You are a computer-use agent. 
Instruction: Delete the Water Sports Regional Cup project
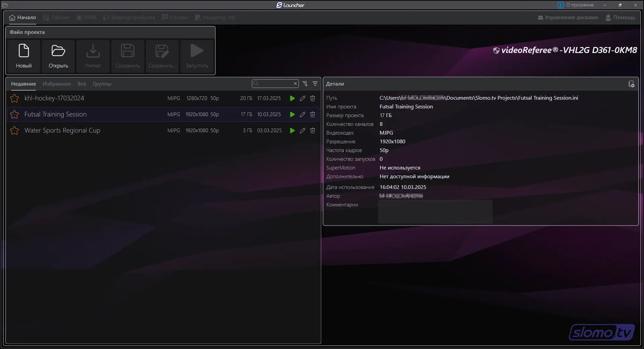point(313,131)
